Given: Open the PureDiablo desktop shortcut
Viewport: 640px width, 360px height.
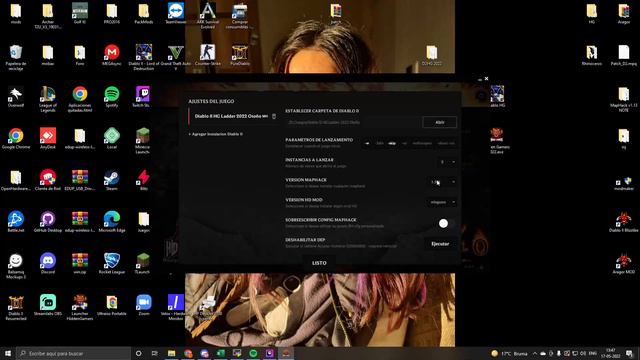Looking at the screenshot, I should coord(240,55).
